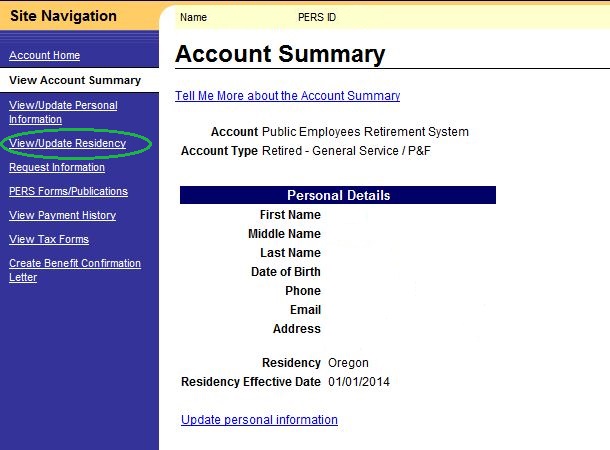Click Tell Me More about the Account Summary
Viewport: 610px width, 450px height.
click(287, 96)
